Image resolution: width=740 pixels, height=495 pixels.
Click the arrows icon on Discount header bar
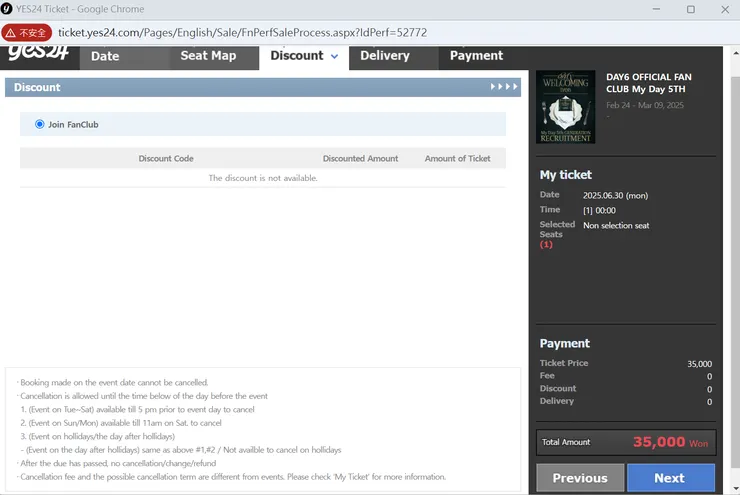click(x=504, y=87)
